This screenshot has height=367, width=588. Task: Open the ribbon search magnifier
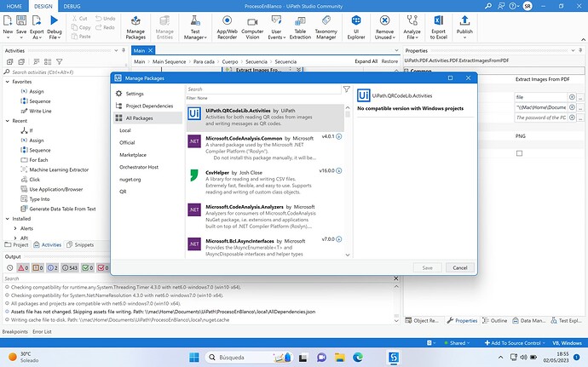tap(488, 6)
